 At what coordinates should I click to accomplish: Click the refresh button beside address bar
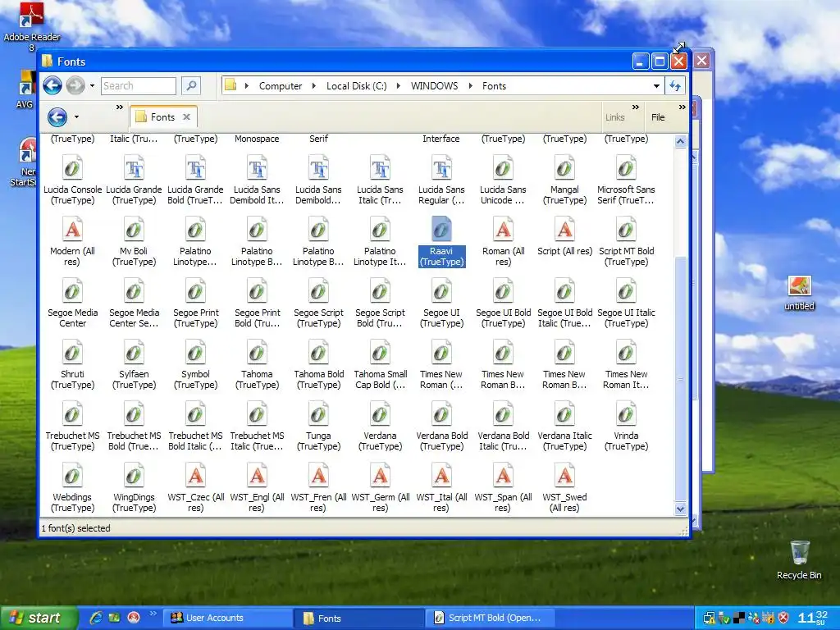675,85
